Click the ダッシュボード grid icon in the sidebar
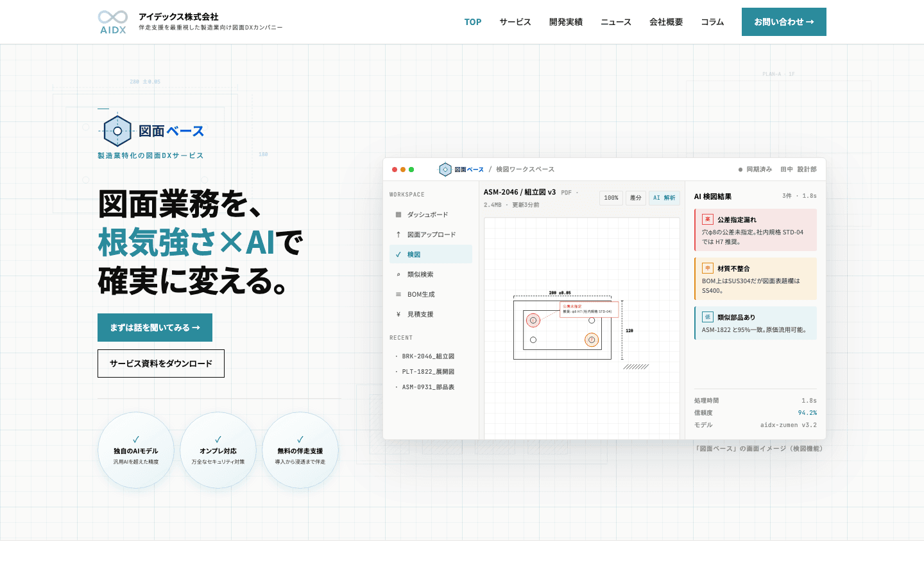 click(398, 215)
